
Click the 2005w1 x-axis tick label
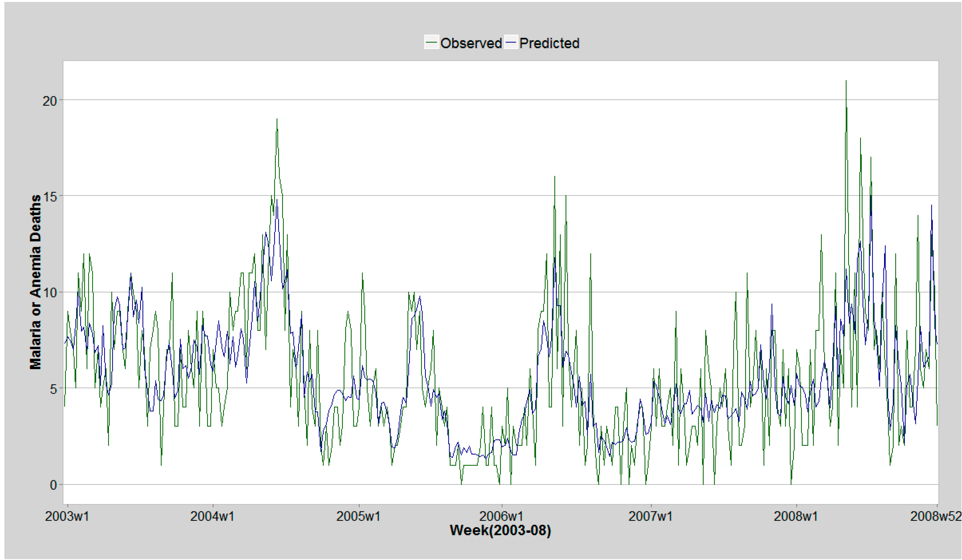(358, 516)
